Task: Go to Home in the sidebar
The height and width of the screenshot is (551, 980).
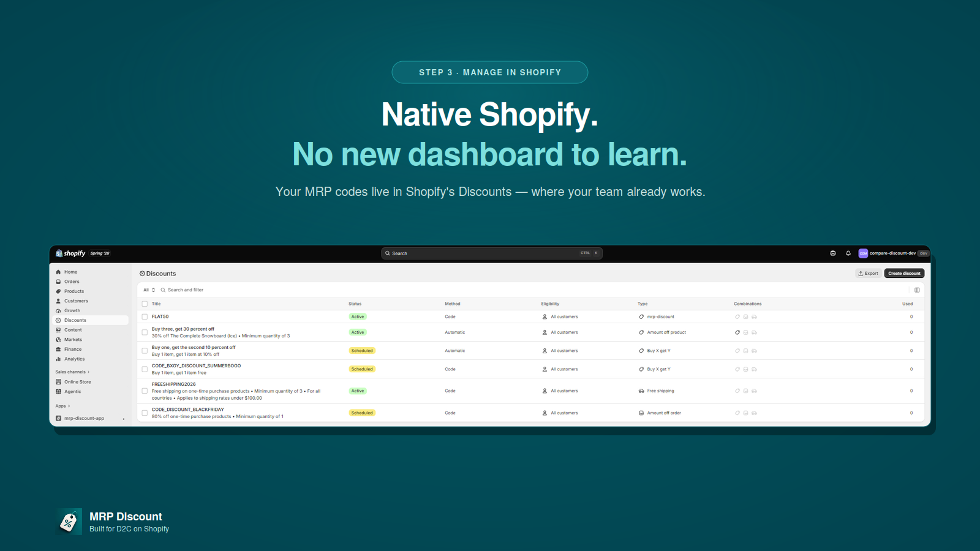Action: (x=71, y=272)
